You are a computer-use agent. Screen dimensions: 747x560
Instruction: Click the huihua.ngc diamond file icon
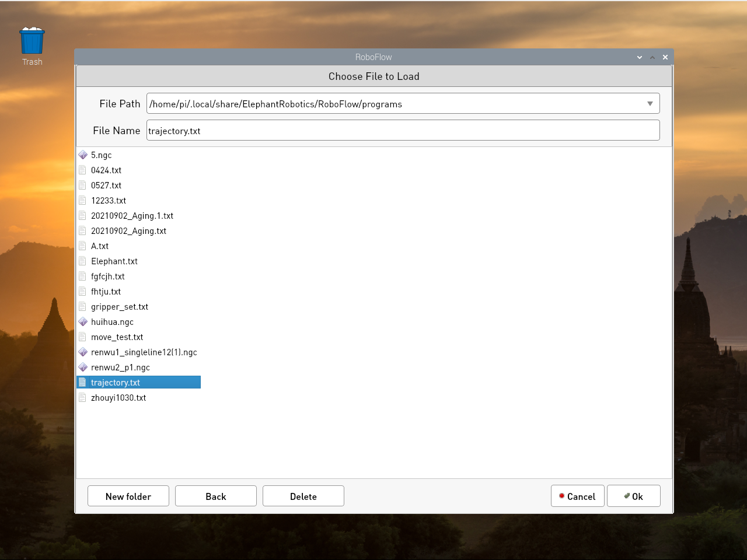(x=83, y=322)
